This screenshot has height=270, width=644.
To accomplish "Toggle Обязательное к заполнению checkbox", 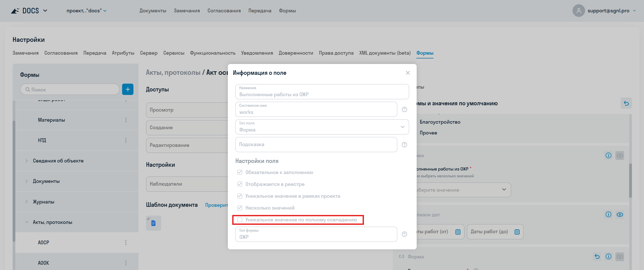I will click(240, 172).
